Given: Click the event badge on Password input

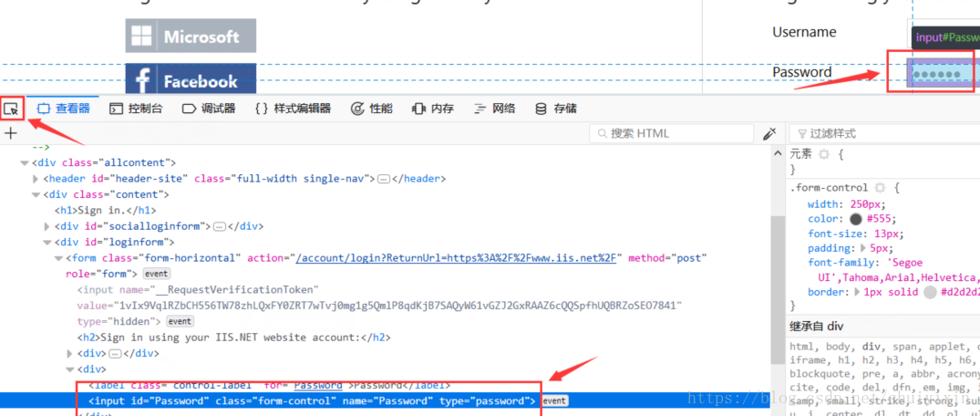Looking at the screenshot, I should [x=554, y=401].
